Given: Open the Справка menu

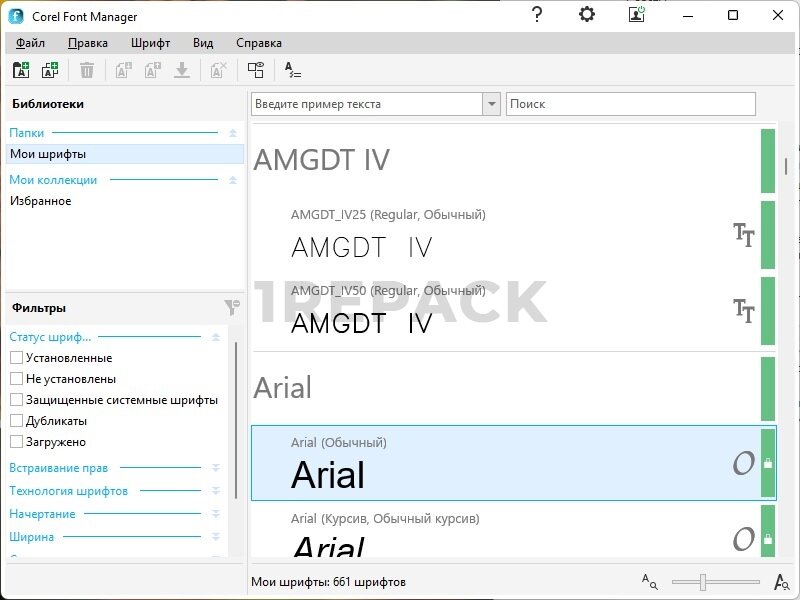Looking at the screenshot, I should click(x=258, y=43).
